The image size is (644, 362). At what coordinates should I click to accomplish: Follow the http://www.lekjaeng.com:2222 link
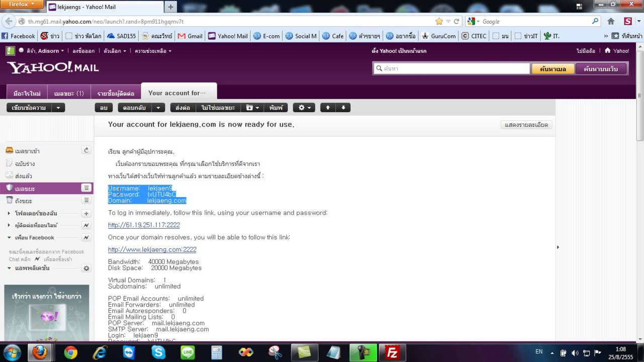coord(152,249)
